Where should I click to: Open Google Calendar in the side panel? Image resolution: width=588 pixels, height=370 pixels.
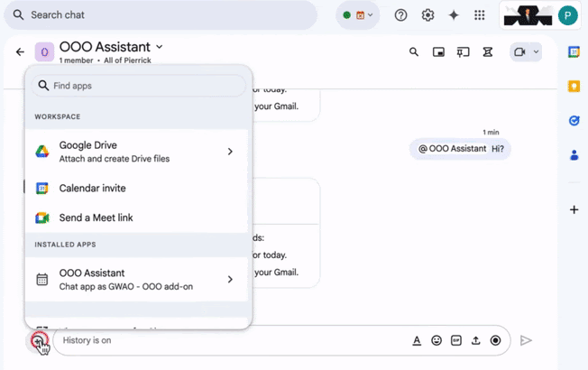574,51
